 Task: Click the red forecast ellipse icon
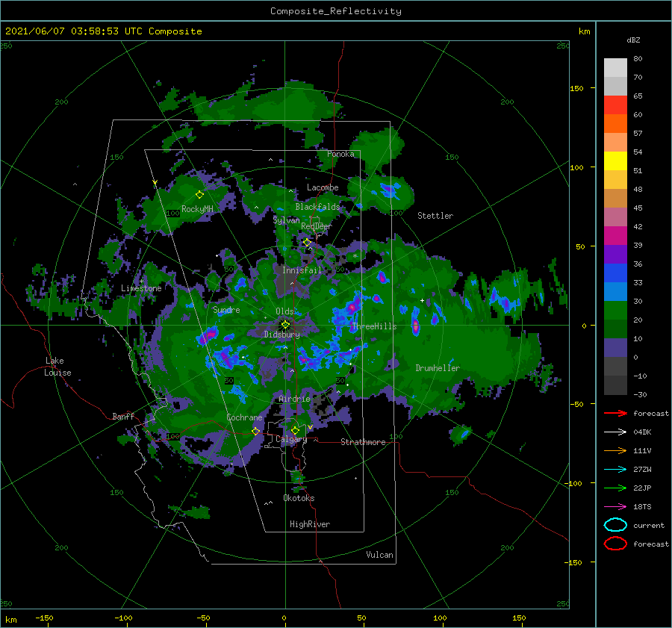click(x=615, y=544)
